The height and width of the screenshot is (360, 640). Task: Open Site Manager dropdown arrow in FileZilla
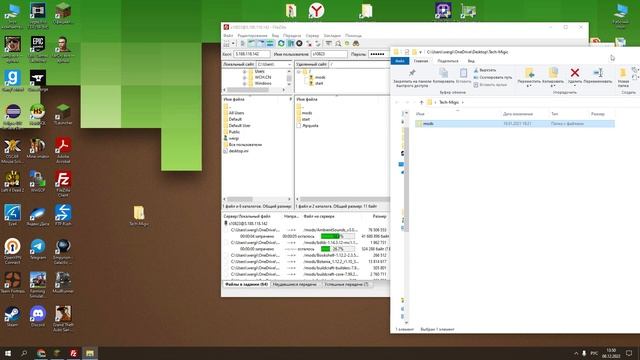[233, 43]
